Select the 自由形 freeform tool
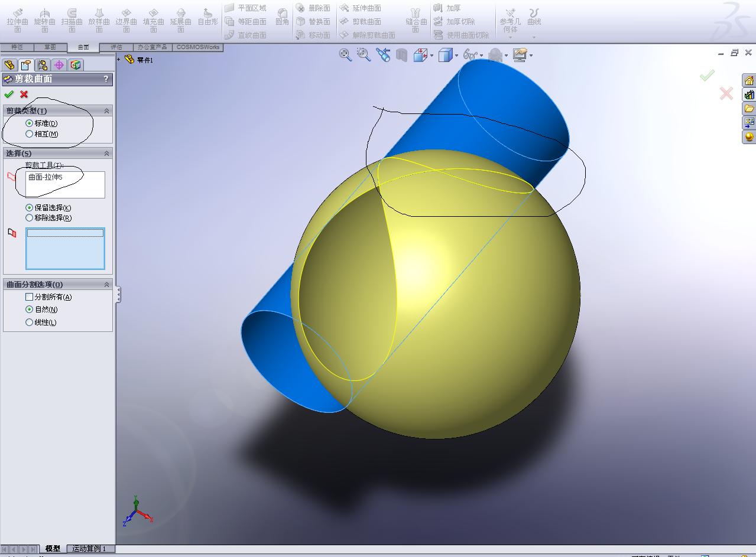 click(207, 17)
